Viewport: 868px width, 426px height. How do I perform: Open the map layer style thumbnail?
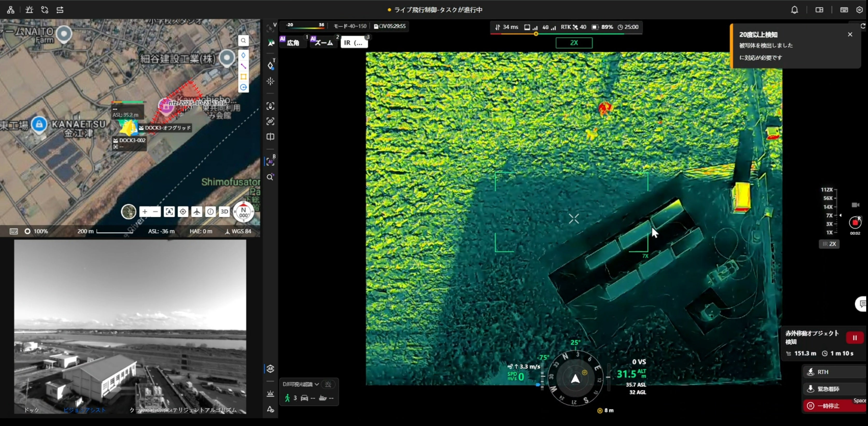point(128,211)
